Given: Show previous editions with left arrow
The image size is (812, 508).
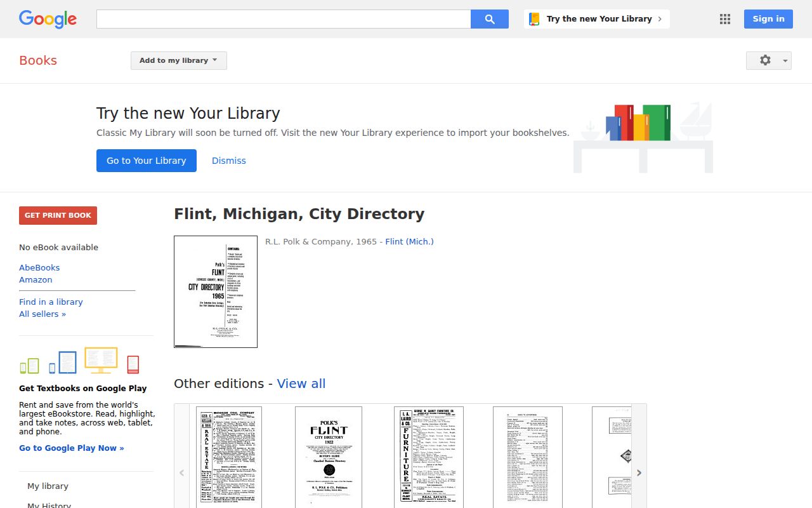Looking at the screenshot, I should [181, 472].
